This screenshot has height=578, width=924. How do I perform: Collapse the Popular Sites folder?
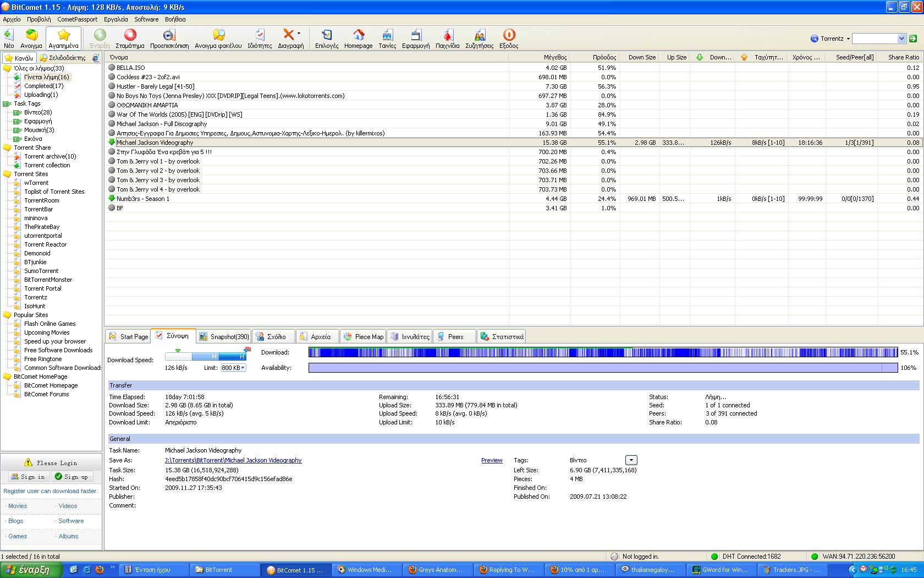click(x=7, y=315)
